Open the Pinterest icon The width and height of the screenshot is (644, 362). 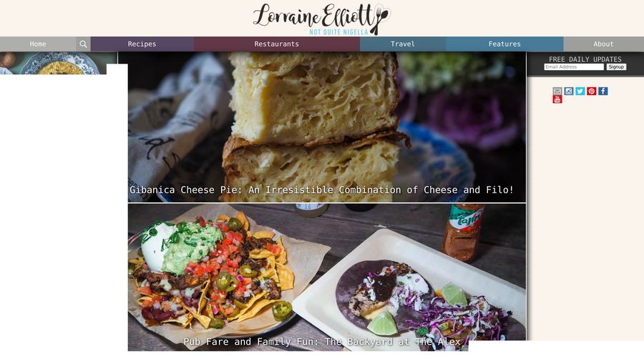tap(592, 91)
